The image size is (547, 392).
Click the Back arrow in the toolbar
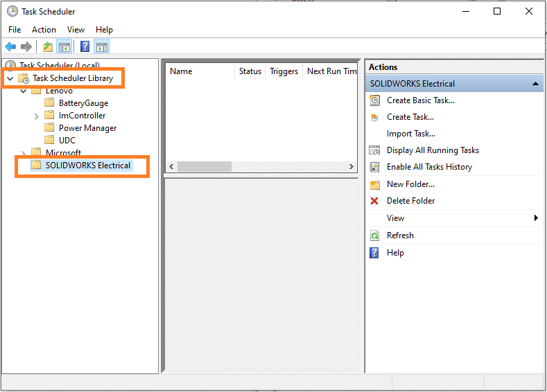10,47
